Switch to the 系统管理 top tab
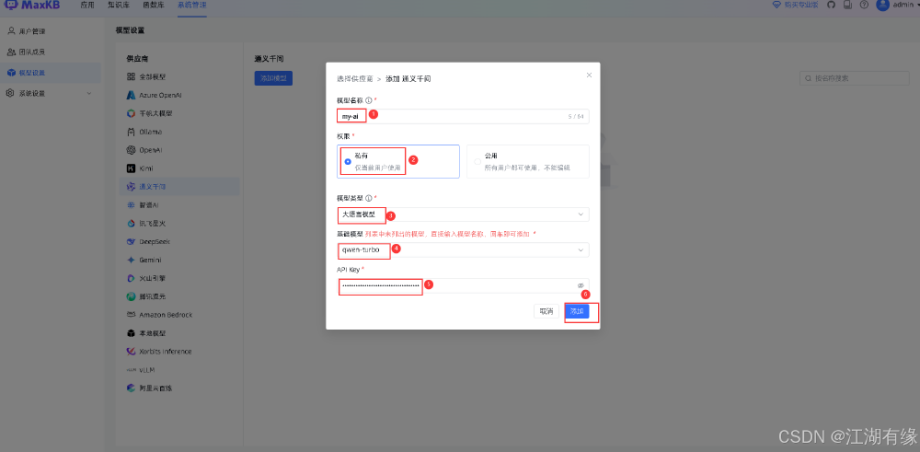 [x=192, y=5]
